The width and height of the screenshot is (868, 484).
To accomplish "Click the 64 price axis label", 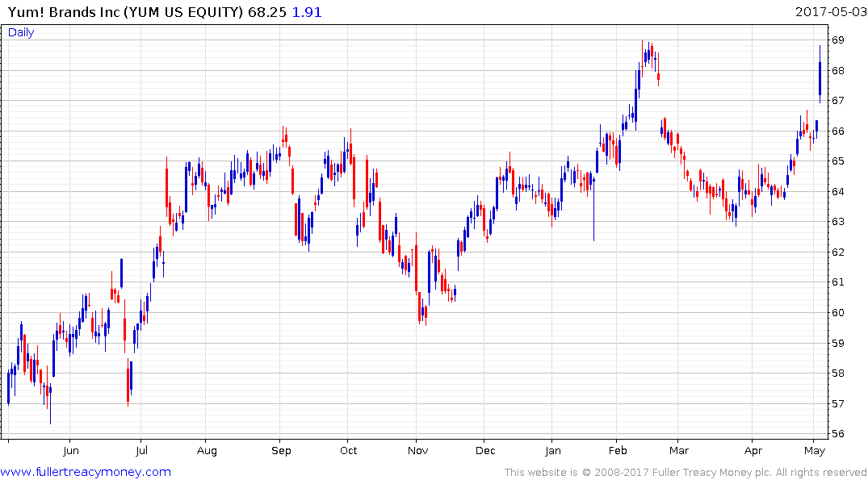I will point(837,191).
